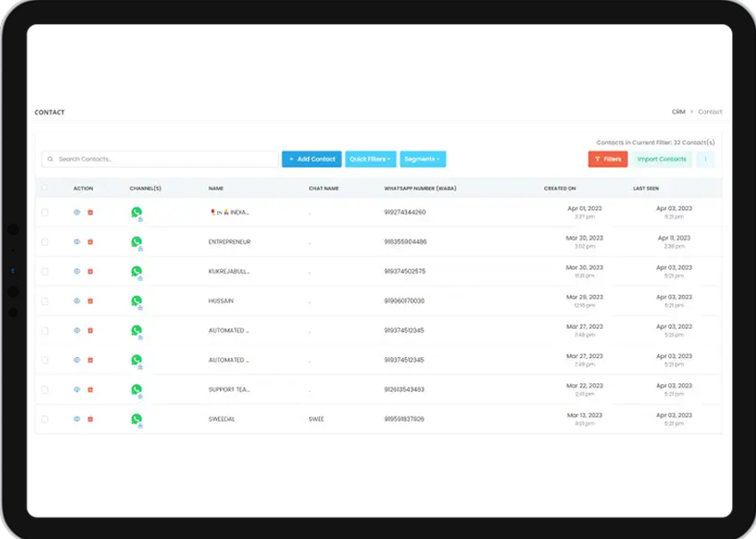The image size is (756, 539).
Task: Expand the Quick Filters dropdown
Action: click(x=370, y=159)
